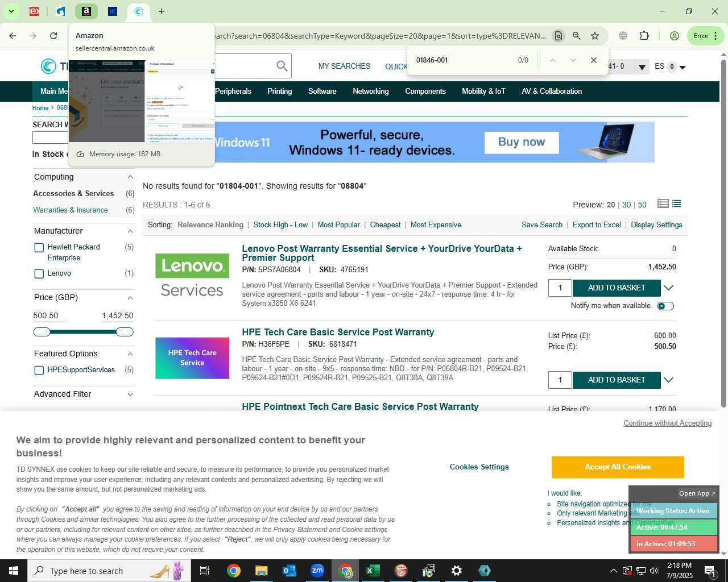Click the find-in-page field containing 01846-001

pos(464,60)
